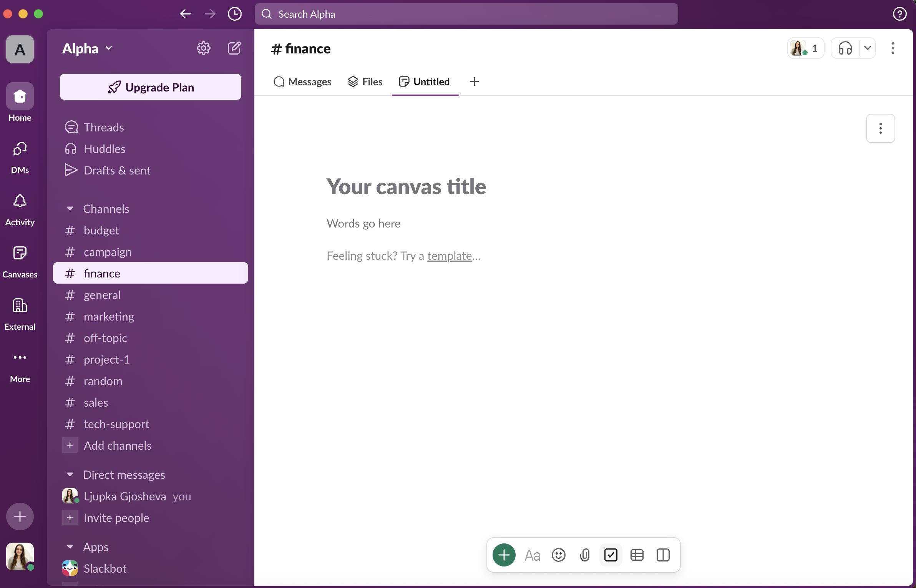
Task: Insert column layout in the canvas
Action: coord(663,555)
